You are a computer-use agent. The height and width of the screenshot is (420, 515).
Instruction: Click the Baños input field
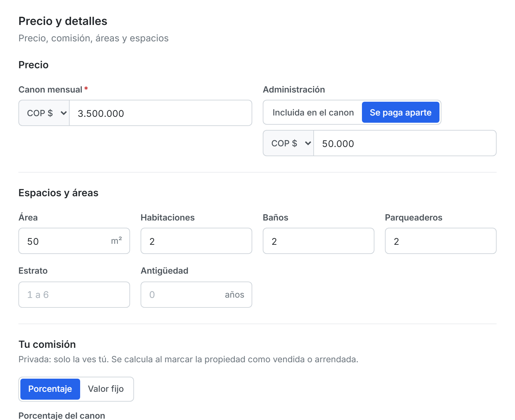pos(319,241)
